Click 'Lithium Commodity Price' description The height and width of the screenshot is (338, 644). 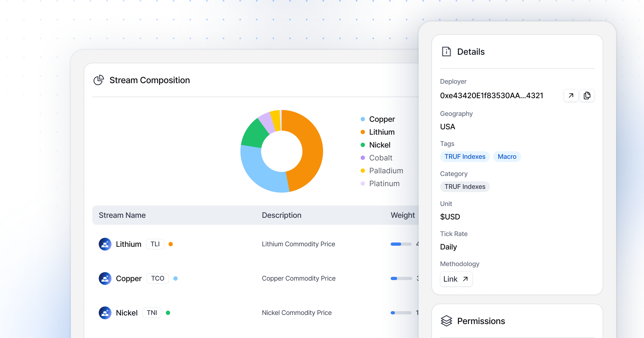(x=298, y=244)
